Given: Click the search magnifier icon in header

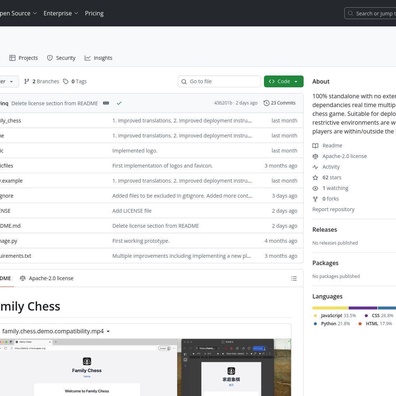Looking at the screenshot, I should coord(350,13).
